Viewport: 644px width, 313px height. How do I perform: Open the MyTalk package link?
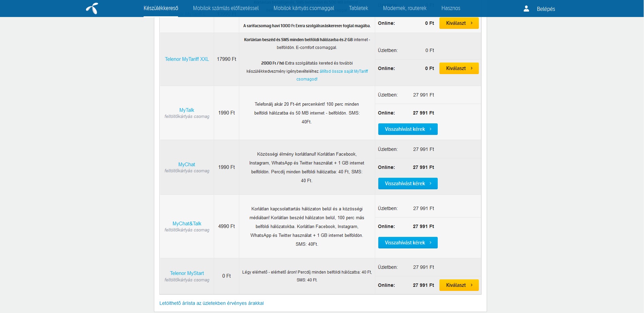[187, 110]
